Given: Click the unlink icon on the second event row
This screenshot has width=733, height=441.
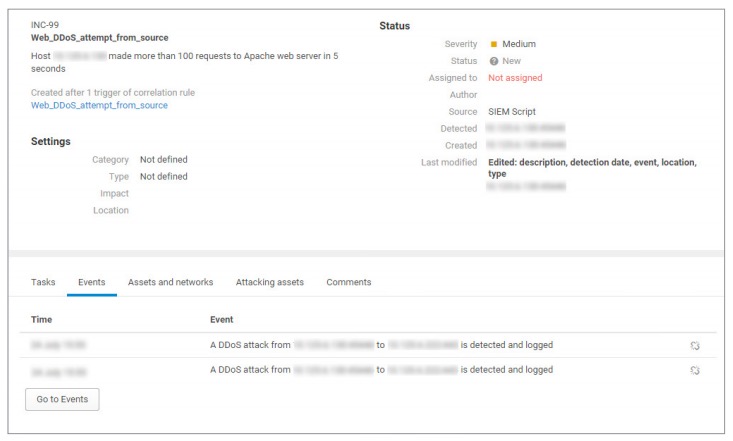Looking at the screenshot, I should (x=695, y=370).
